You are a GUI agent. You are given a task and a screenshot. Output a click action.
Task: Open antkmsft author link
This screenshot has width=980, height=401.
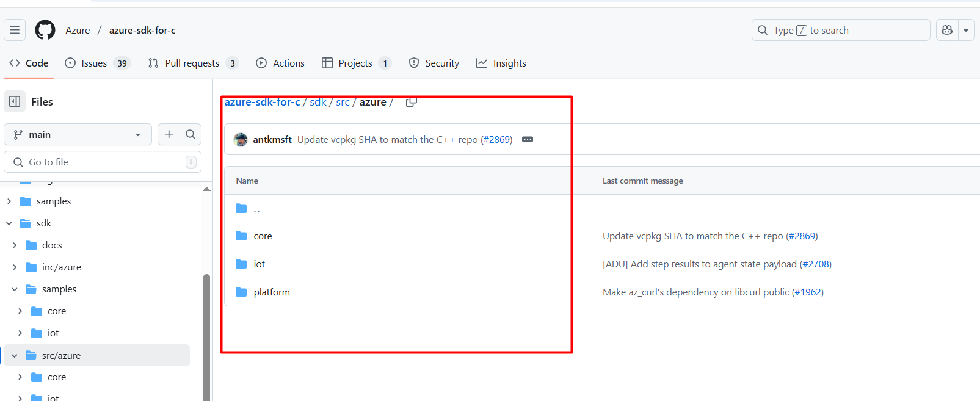coord(272,140)
